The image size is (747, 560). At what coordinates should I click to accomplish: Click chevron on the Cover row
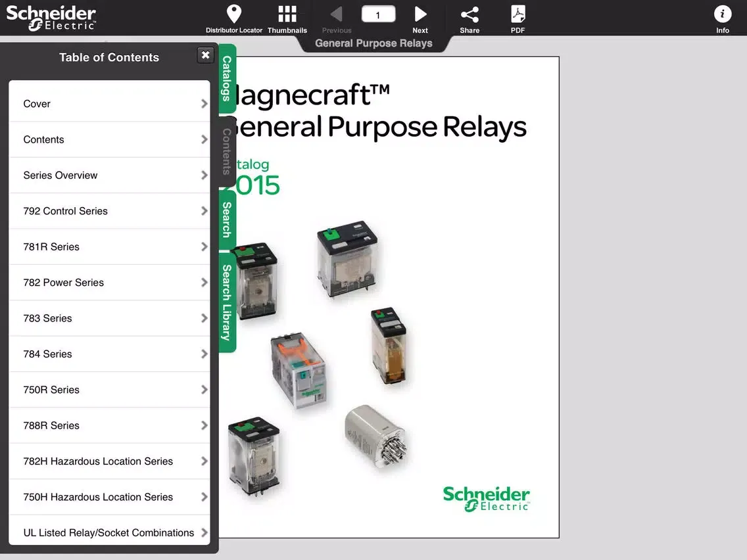pos(205,104)
